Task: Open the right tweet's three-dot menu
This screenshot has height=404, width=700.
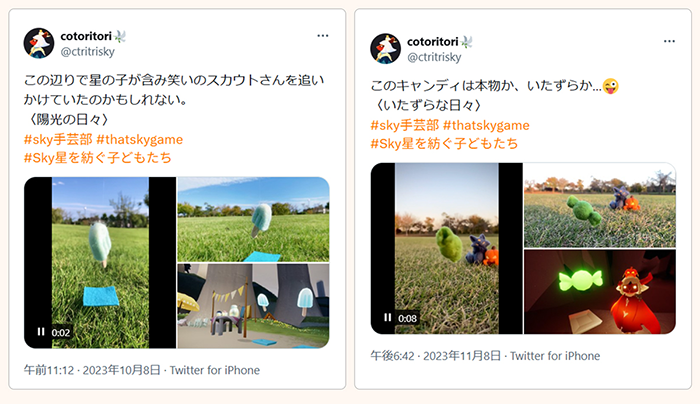Action: click(669, 41)
